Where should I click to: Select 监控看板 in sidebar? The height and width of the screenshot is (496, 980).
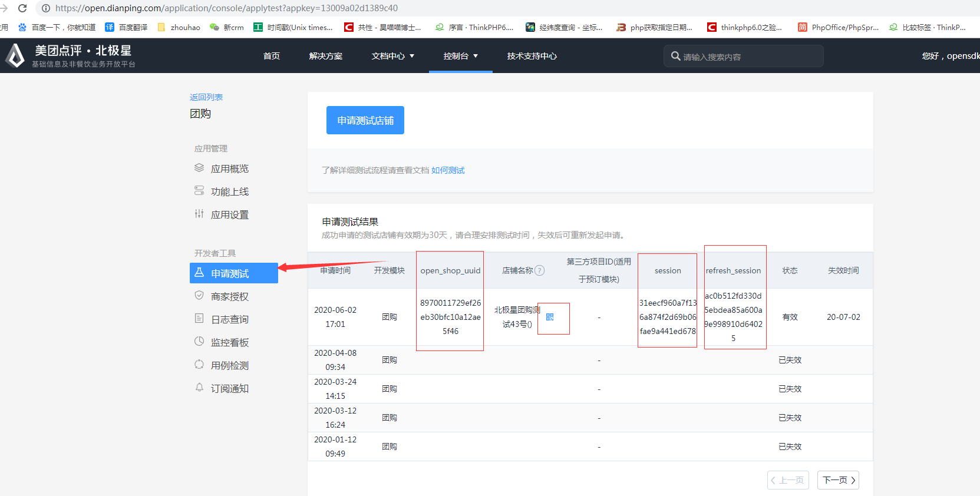[230, 342]
